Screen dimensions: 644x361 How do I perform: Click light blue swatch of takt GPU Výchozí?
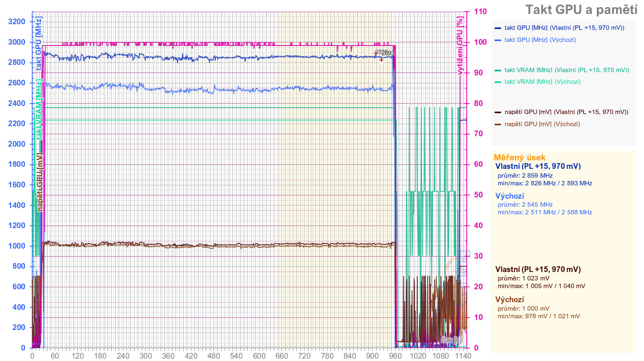498,40
